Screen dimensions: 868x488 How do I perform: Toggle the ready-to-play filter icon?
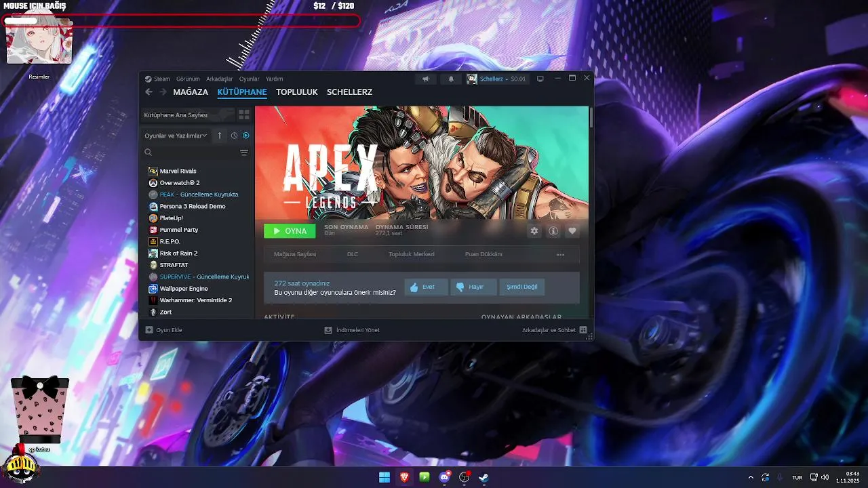click(x=245, y=136)
